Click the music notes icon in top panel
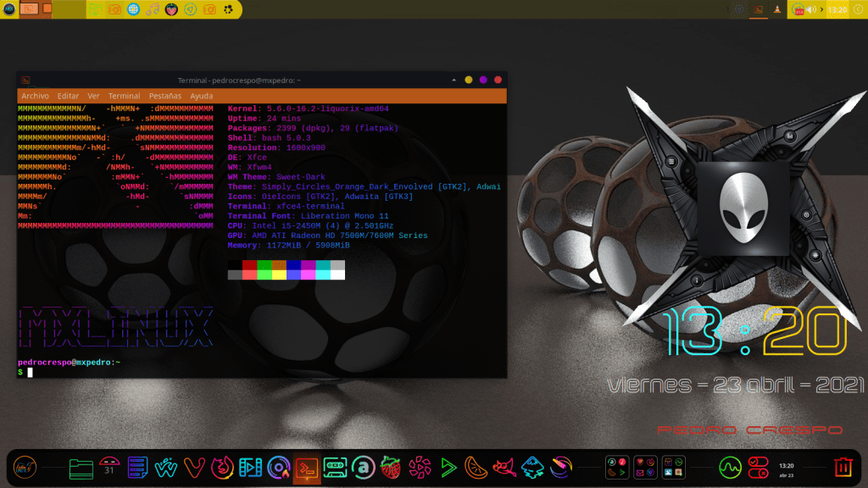 click(x=153, y=9)
